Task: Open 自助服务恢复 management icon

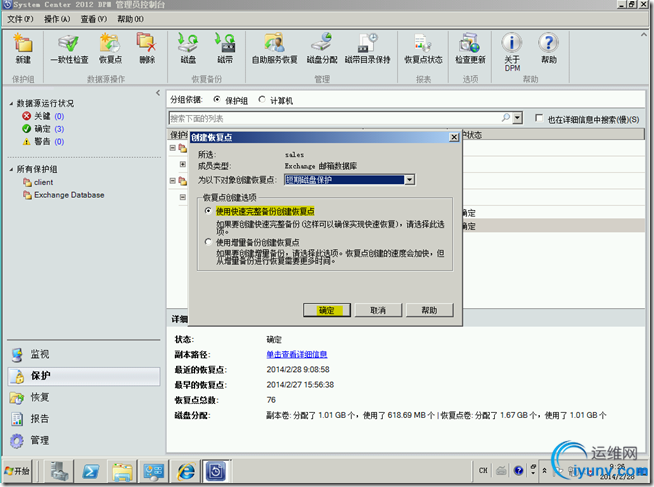Action: 274,49
